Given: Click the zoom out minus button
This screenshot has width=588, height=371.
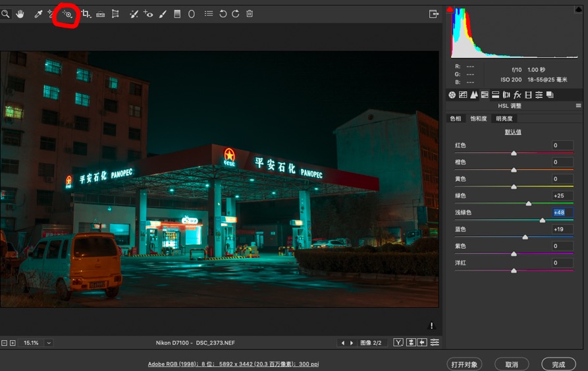Looking at the screenshot, I should pos(4,343).
